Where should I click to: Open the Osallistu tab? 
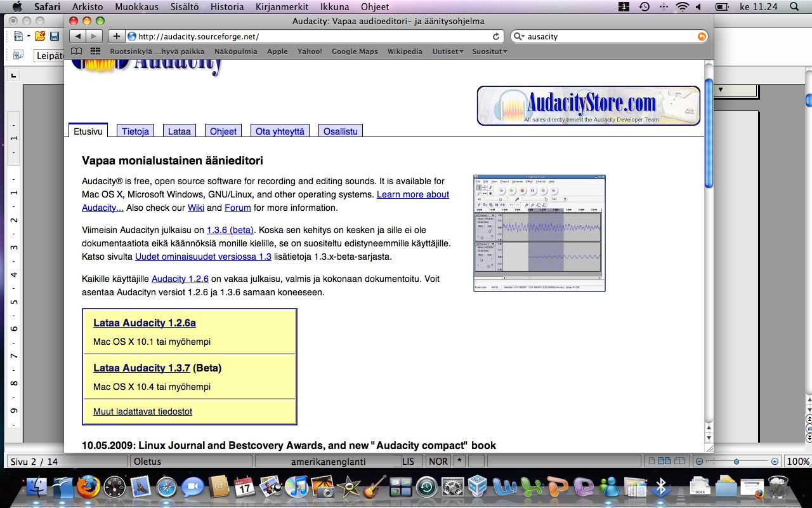[x=341, y=131]
